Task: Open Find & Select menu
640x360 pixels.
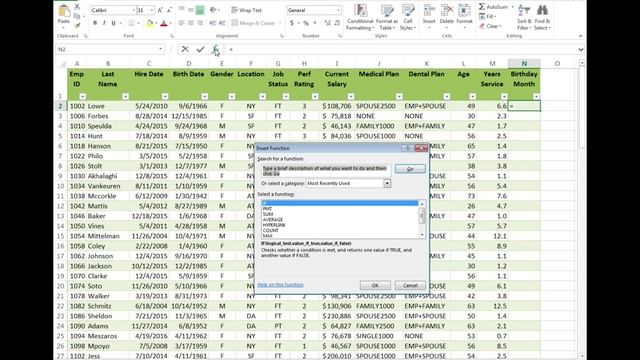Action: click(x=542, y=17)
